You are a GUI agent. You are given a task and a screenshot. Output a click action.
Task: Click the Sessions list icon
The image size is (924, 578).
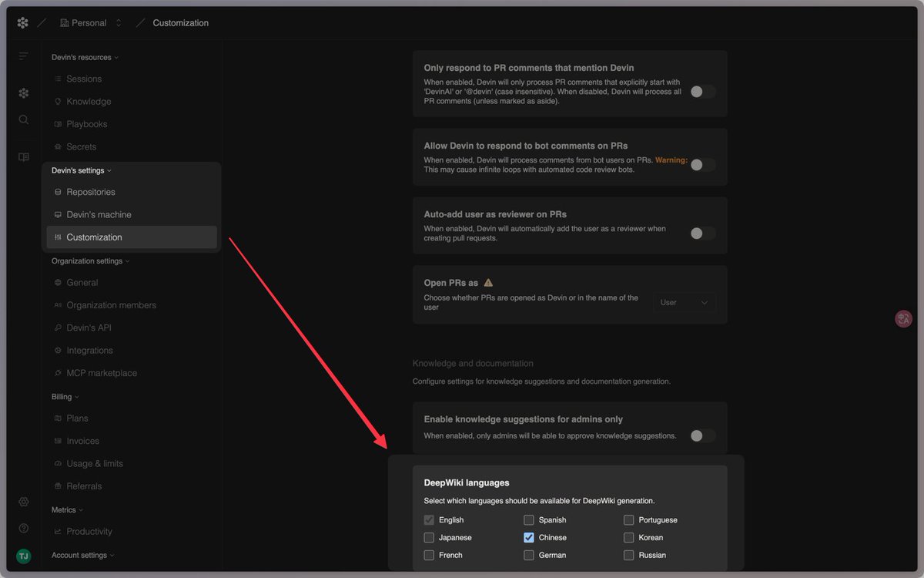click(x=58, y=79)
